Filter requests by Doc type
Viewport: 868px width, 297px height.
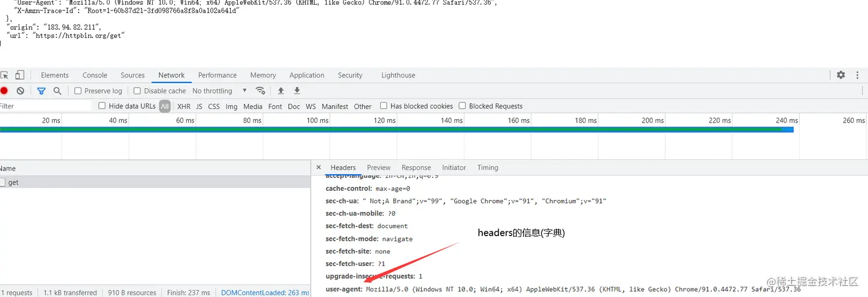coord(294,106)
